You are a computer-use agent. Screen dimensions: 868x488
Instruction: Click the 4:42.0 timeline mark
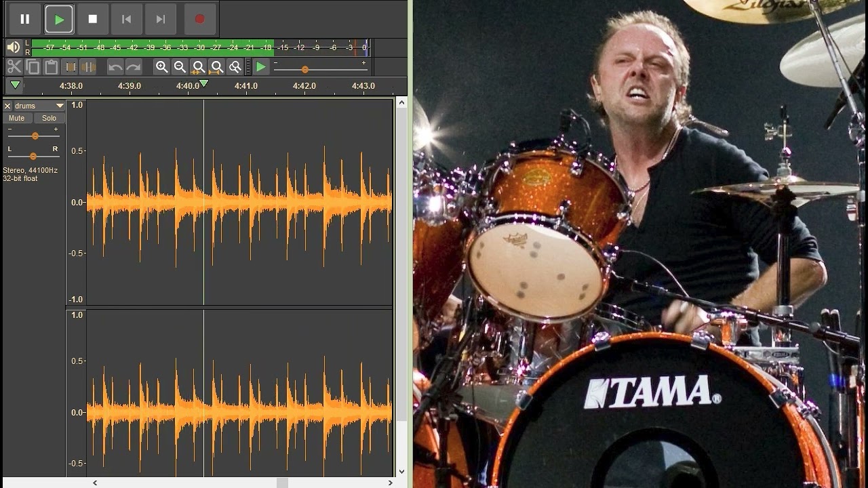(304, 86)
